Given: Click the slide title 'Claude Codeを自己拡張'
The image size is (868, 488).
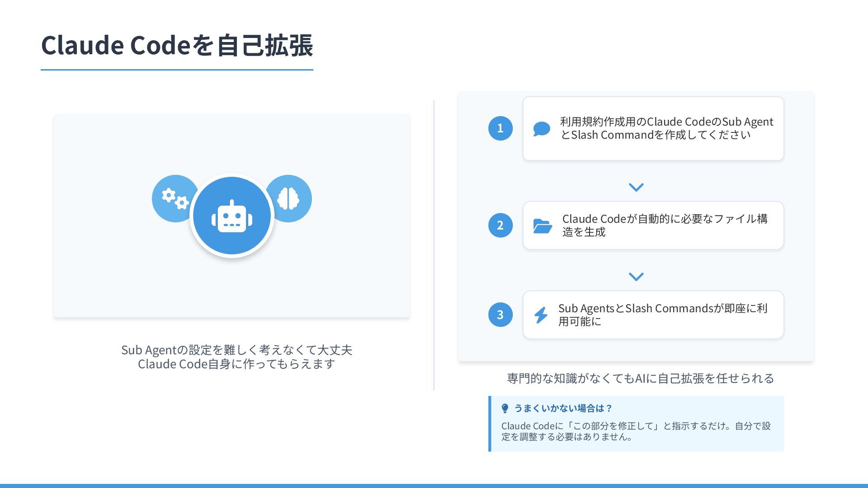Looking at the screenshot, I should pos(177,45).
